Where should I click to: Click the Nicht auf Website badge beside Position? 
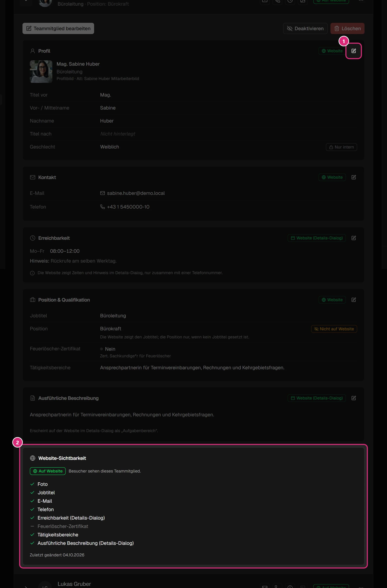pyautogui.click(x=334, y=329)
